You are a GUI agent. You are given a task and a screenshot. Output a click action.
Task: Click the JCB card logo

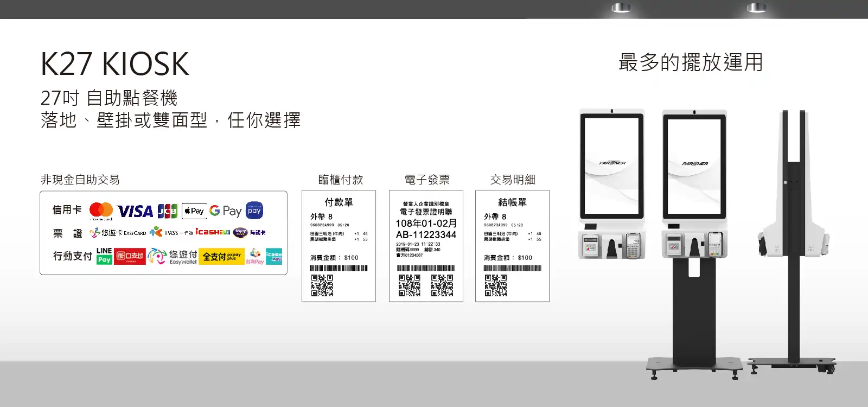point(168,211)
